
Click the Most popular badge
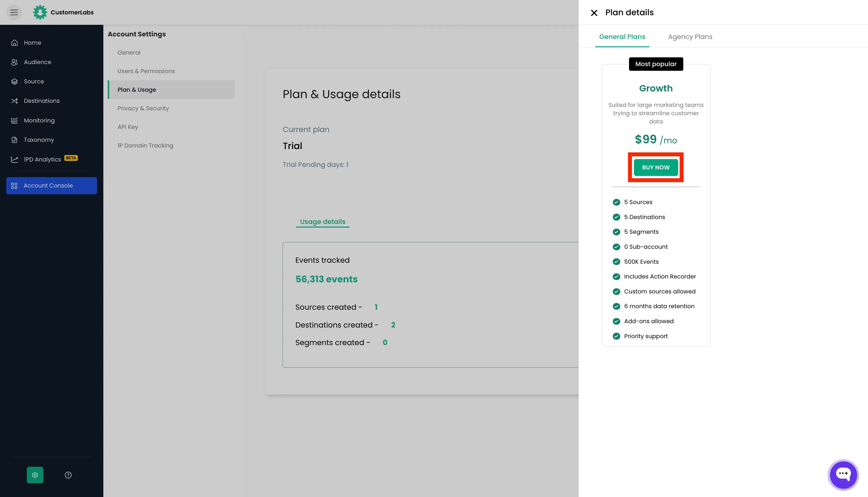pyautogui.click(x=656, y=64)
